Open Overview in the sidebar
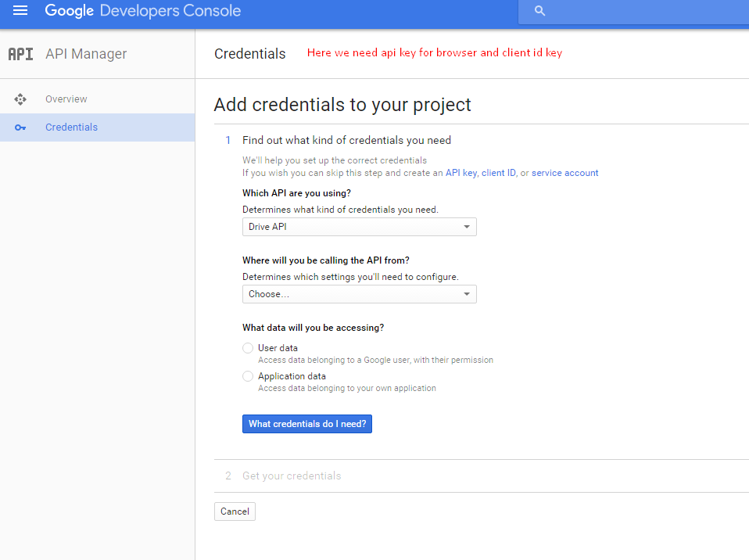The image size is (749, 560). coord(98,99)
